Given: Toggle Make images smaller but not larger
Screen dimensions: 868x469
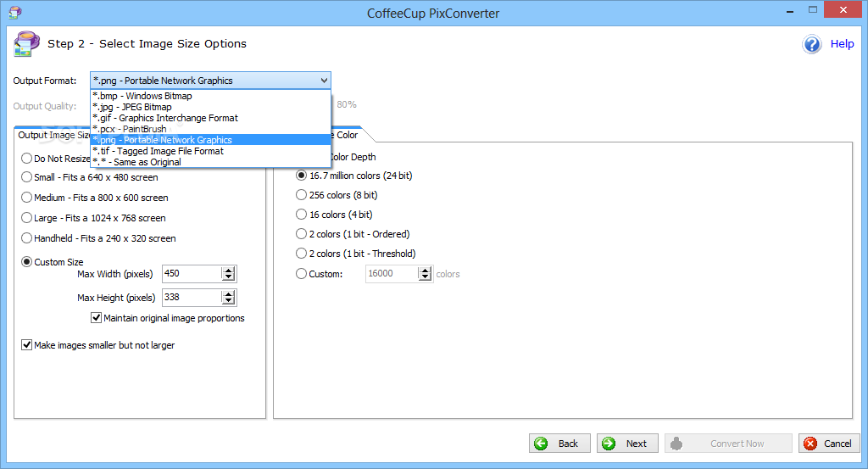Looking at the screenshot, I should [x=26, y=345].
